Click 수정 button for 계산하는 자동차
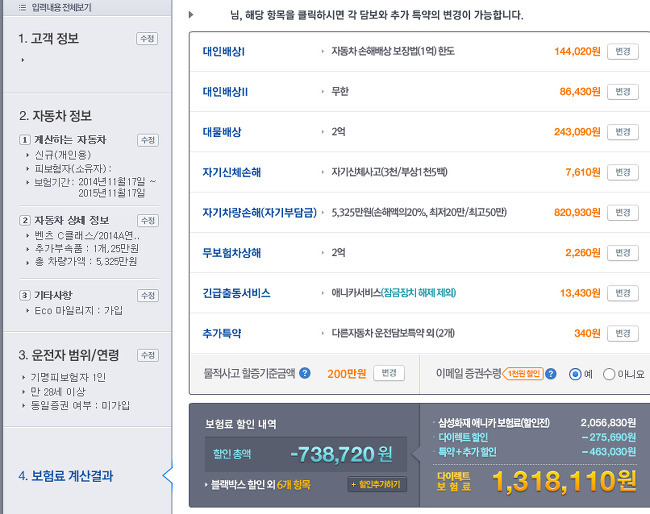Screen dimensions: 650x514 [148, 140]
